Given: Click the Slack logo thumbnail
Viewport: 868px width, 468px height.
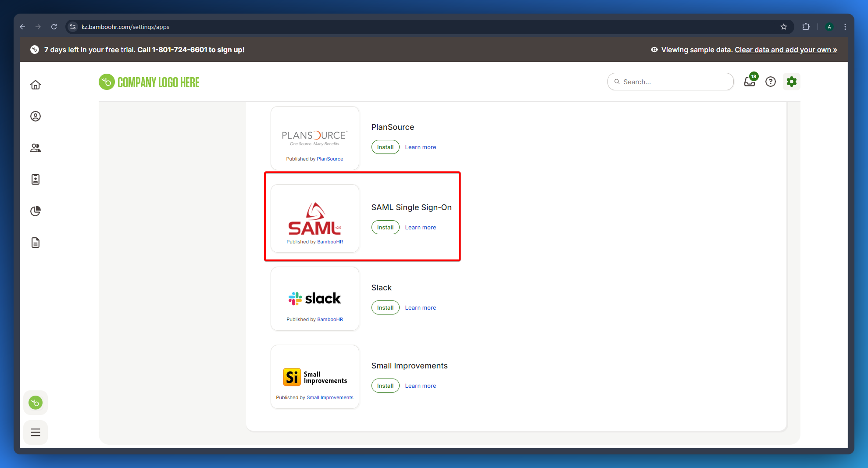Looking at the screenshot, I should (x=314, y=298).
